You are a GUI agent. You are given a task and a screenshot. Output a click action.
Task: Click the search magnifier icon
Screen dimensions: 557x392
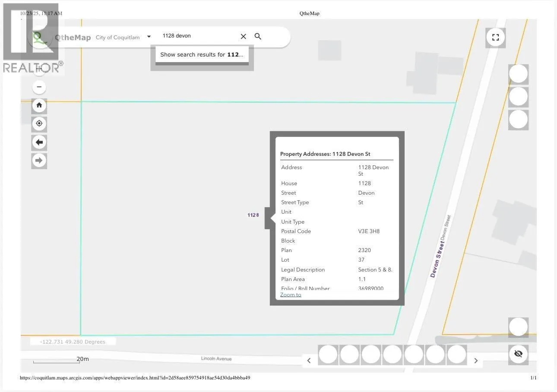point(258,37)
